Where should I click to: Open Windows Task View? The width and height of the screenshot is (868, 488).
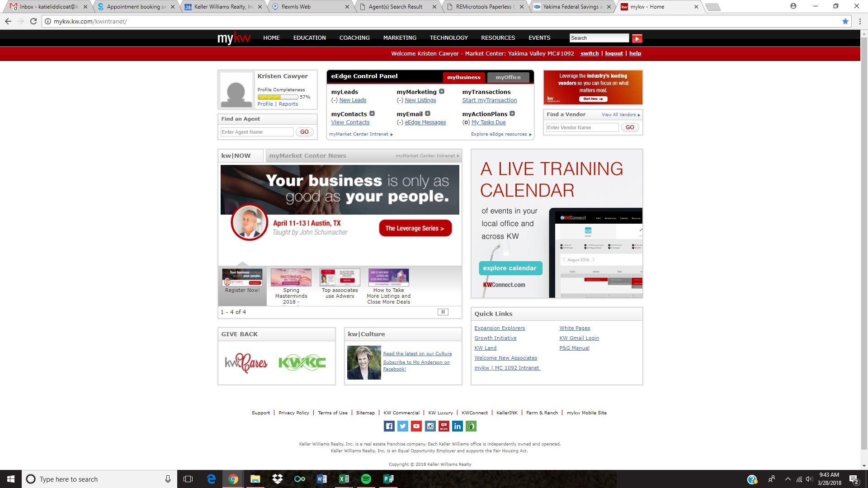(188, 479)
